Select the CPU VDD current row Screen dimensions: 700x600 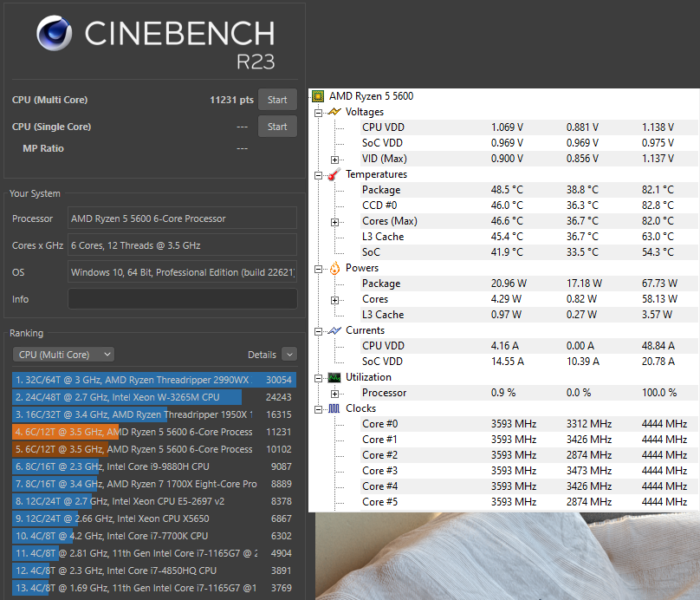point(529,346)
